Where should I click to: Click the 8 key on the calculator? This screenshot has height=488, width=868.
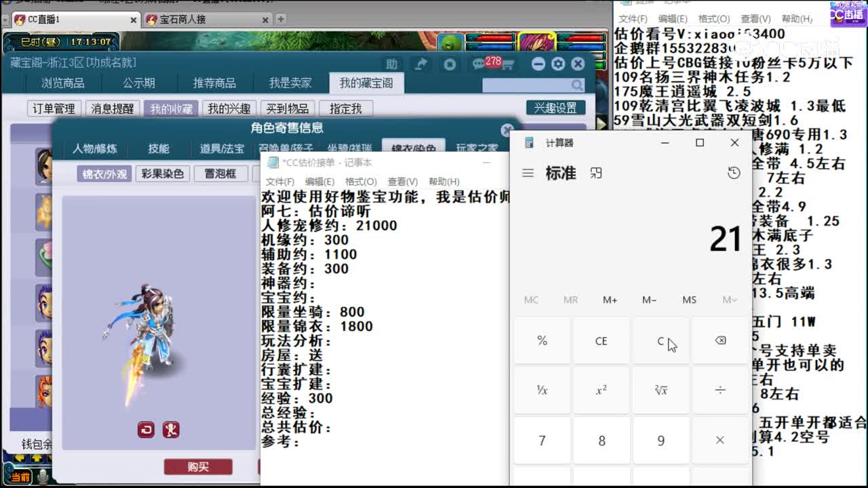coord(601,441)
